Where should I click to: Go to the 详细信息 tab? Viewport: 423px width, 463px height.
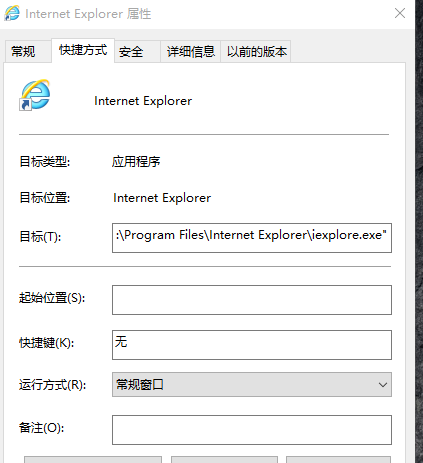(x=191, y=52)
